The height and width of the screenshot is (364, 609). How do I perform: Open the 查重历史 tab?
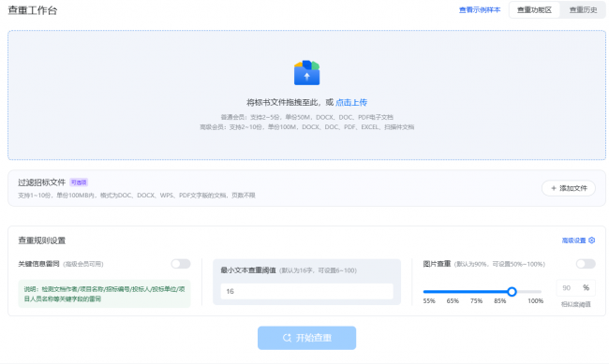(x=583, y=10)
